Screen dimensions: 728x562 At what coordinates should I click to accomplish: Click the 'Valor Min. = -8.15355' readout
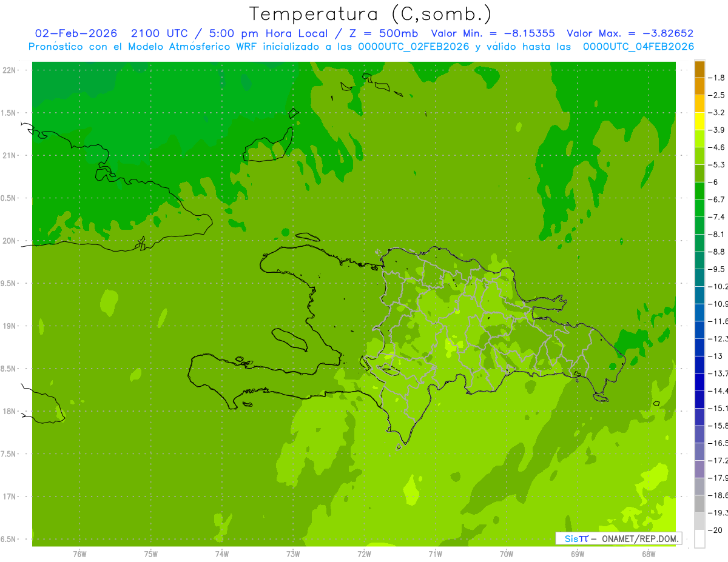493,33
